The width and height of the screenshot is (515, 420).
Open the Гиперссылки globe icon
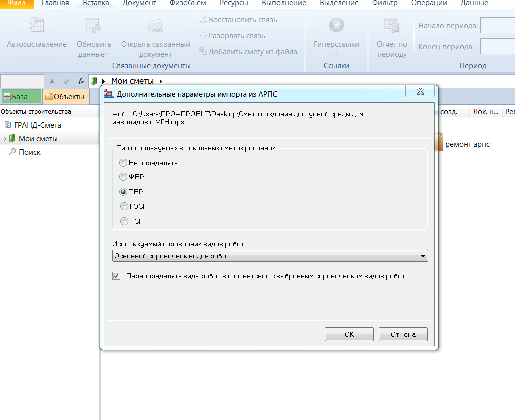pyautogui.click(x=336, y=25)
